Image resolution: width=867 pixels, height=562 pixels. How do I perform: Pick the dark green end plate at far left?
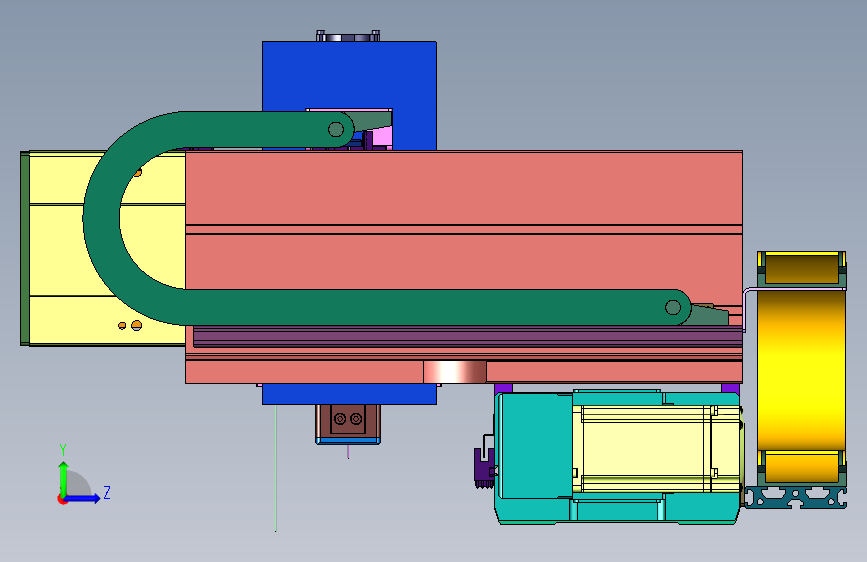pos(24,248)
